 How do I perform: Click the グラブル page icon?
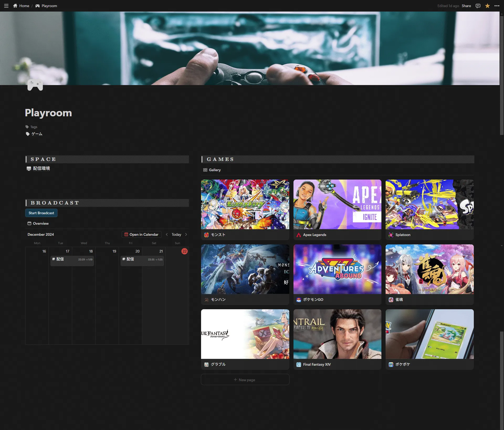click(x=207, y=364)
